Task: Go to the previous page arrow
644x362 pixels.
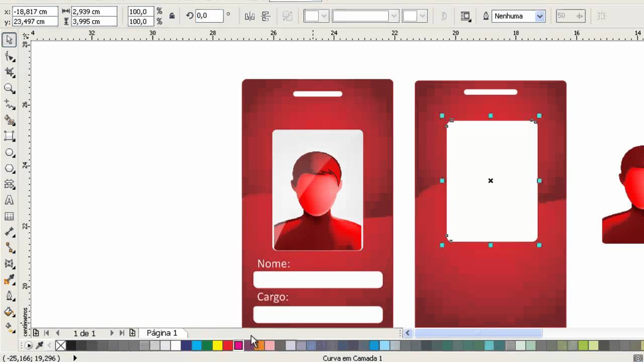Action: click(x=57, y=333)
